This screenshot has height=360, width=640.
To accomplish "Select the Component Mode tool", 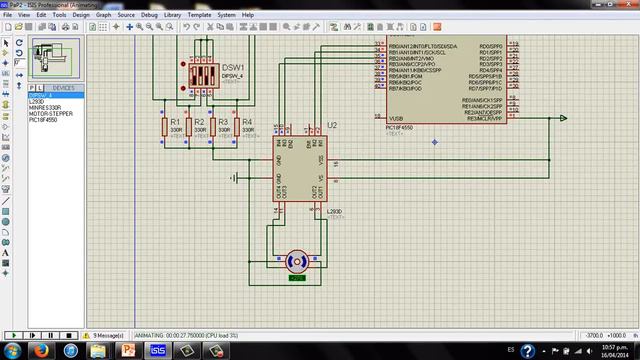I will (x=6, y=53).
